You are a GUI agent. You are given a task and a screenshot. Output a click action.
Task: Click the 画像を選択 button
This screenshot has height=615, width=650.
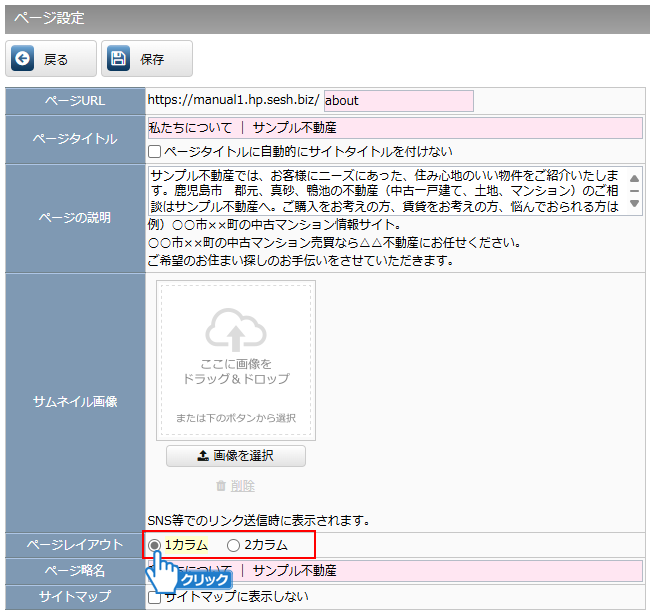click(236, 456)
